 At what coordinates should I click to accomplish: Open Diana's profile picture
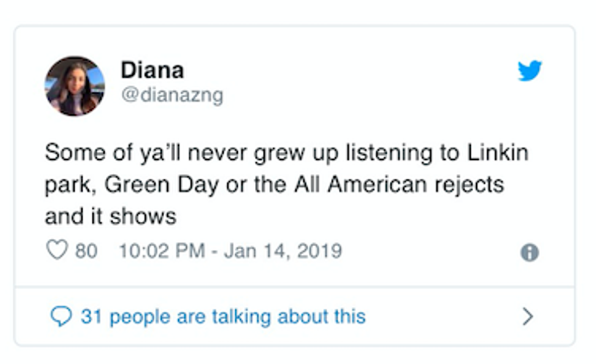pos(75,86)
